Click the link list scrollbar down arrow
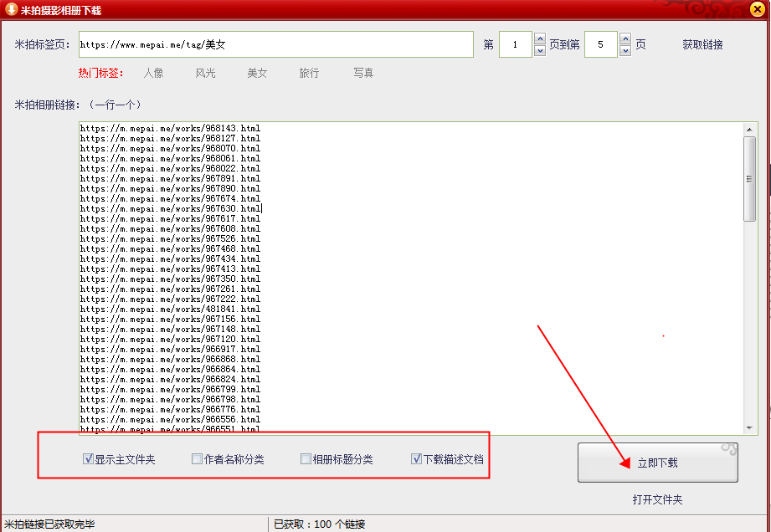Viewport: 771px width, 532px height. (x=749, y=428)
